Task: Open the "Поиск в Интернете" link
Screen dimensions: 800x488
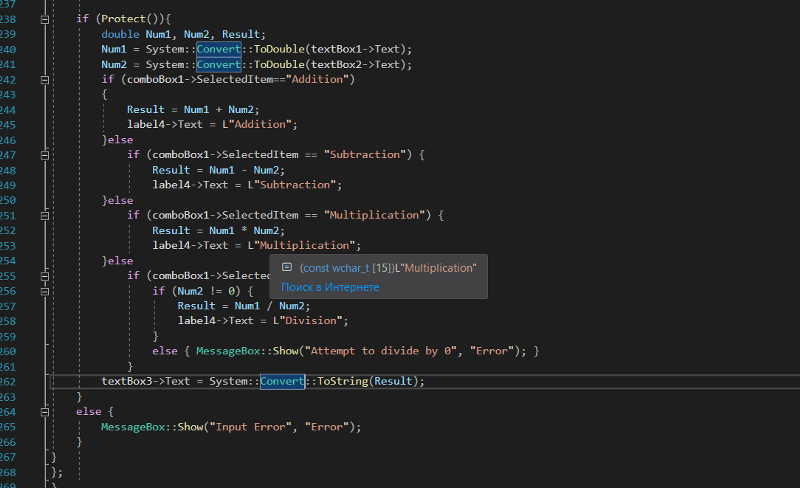Action: [330, 287]
